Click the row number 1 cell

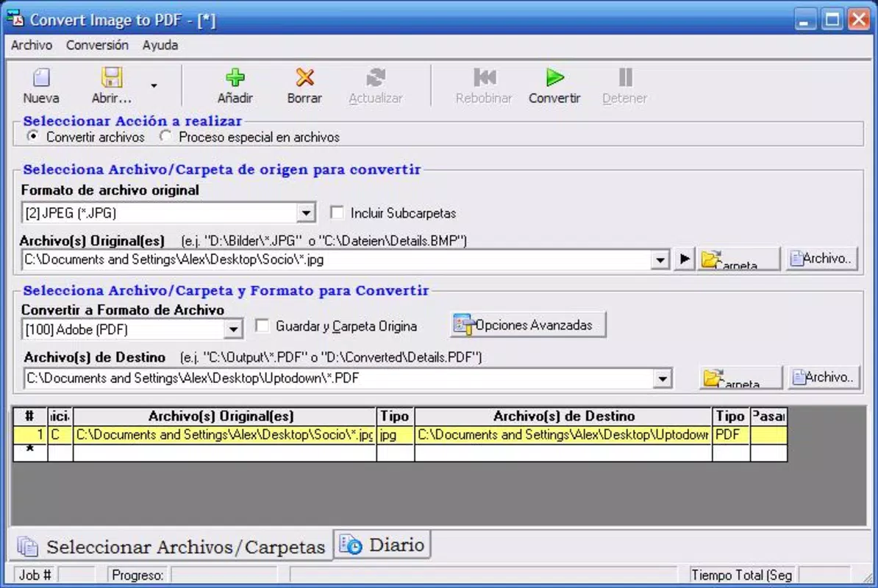click(30, 434)
